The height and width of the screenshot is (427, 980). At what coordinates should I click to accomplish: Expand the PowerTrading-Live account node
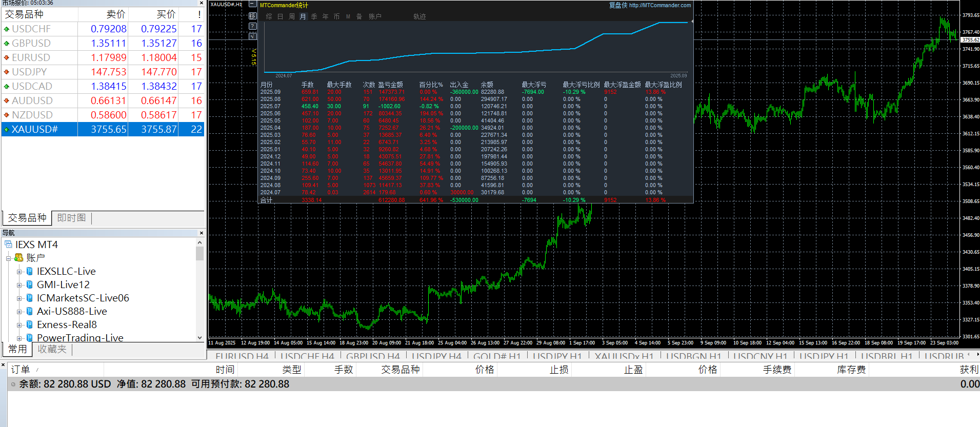pos(19,338)
